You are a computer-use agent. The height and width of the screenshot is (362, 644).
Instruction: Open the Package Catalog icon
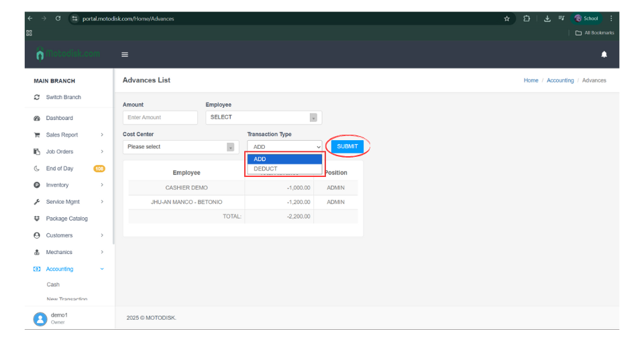tap(37, 219)
